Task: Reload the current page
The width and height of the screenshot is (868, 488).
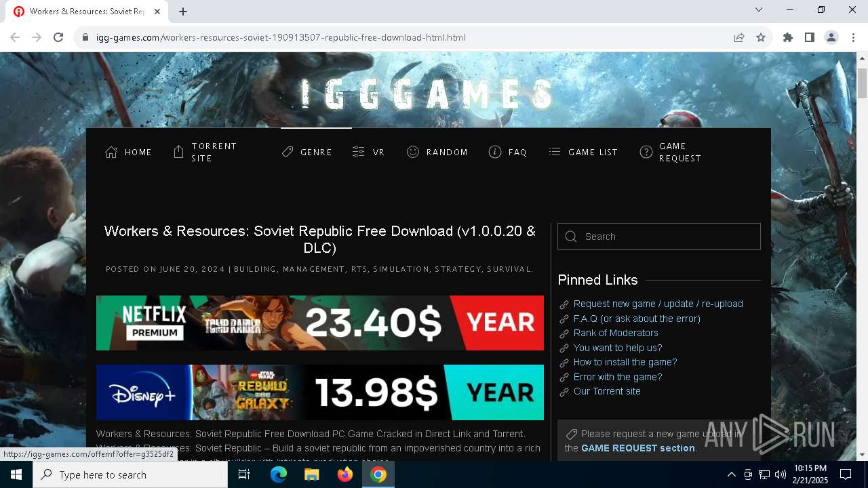Action: tap(58, 37)
